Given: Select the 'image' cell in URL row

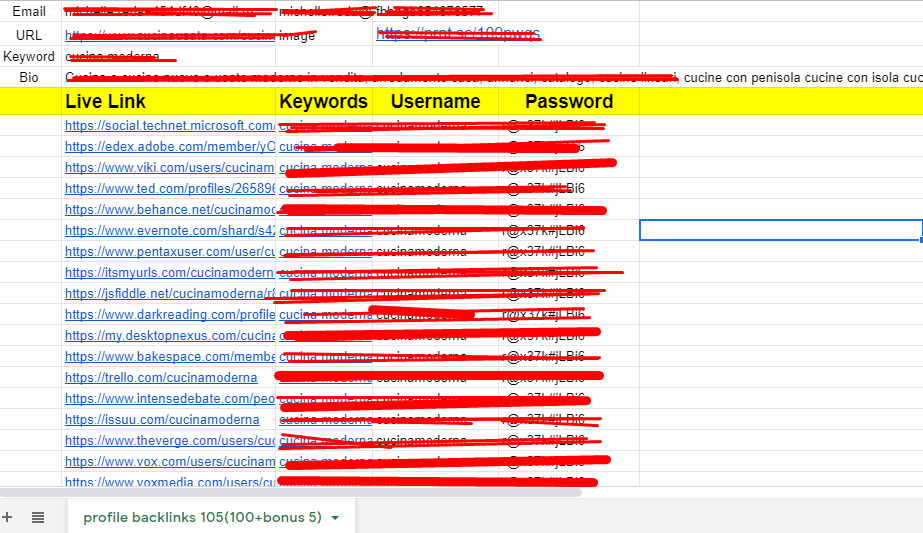Looking at the screenshot, I should [x=324, y=35].
